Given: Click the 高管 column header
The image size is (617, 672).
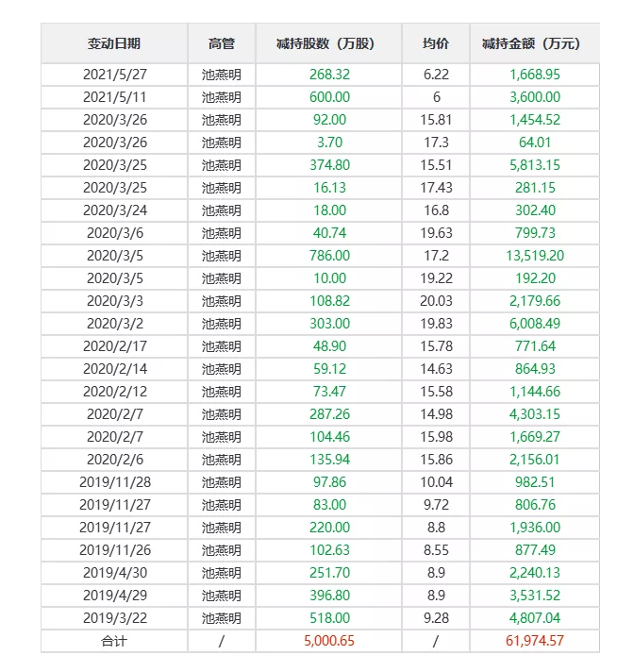Looking at the screenshot, I should (x=221, y=43).
